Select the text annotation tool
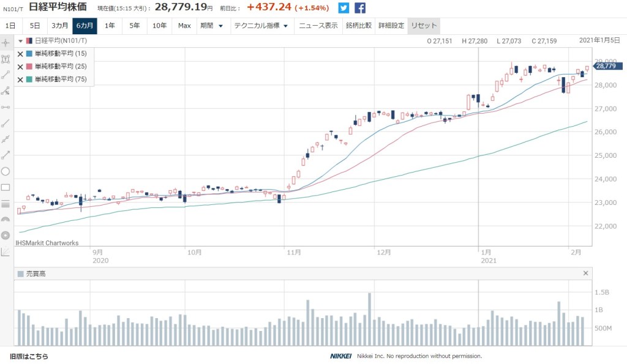627x364 pixels. tap(6, 59)
